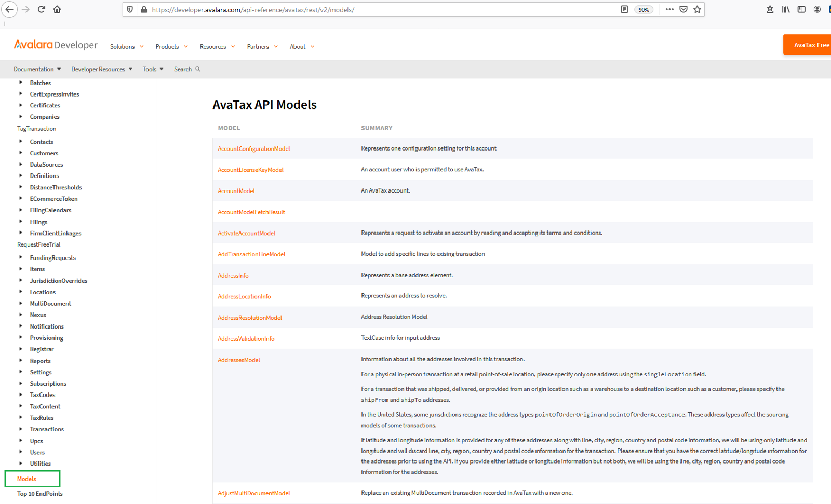Screen dimensions: 831x504
Task: Open the page actions three-dot menu
Action: [x=669, y=9]
